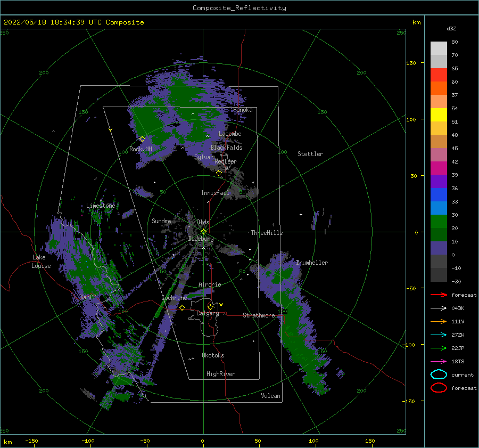Click the Lake Louise label

tap(41, 262)
